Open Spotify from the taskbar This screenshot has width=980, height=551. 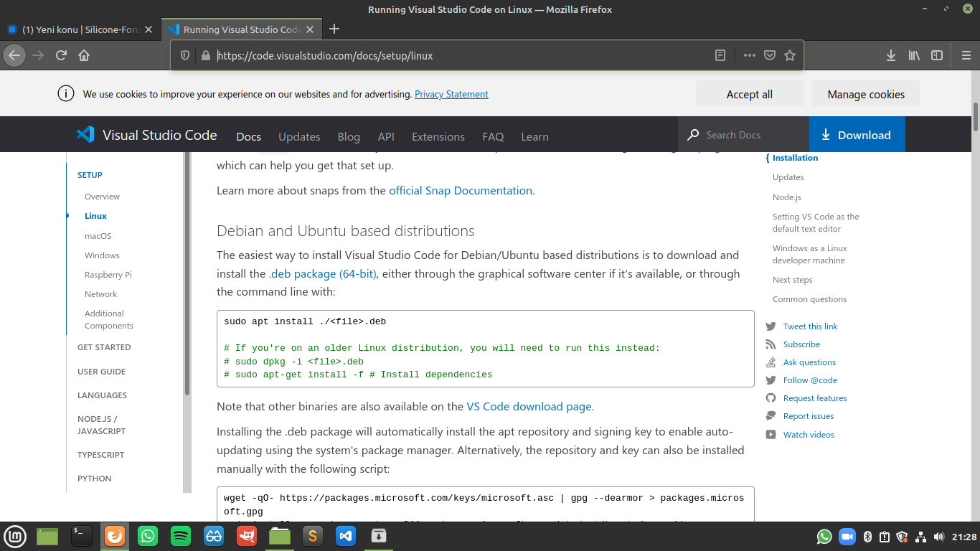pos(181,536)
